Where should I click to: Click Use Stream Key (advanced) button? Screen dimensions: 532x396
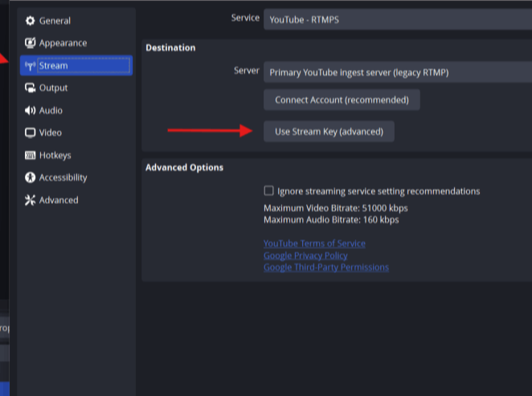pyautogui.click(x=329, y=132)
